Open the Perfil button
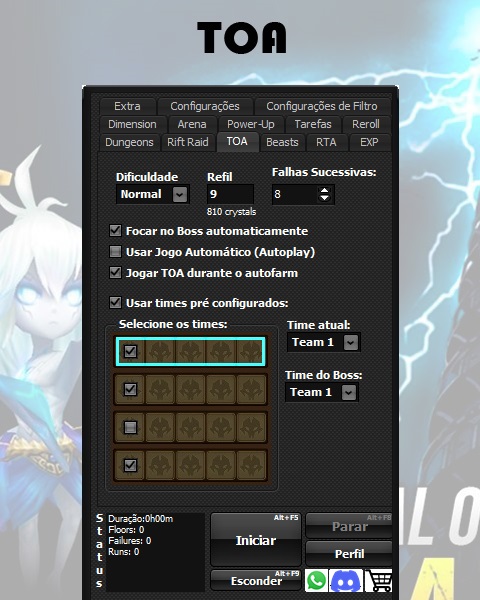Image resolution: width=480 pixels, height=600 pixels. click(349, 554)
